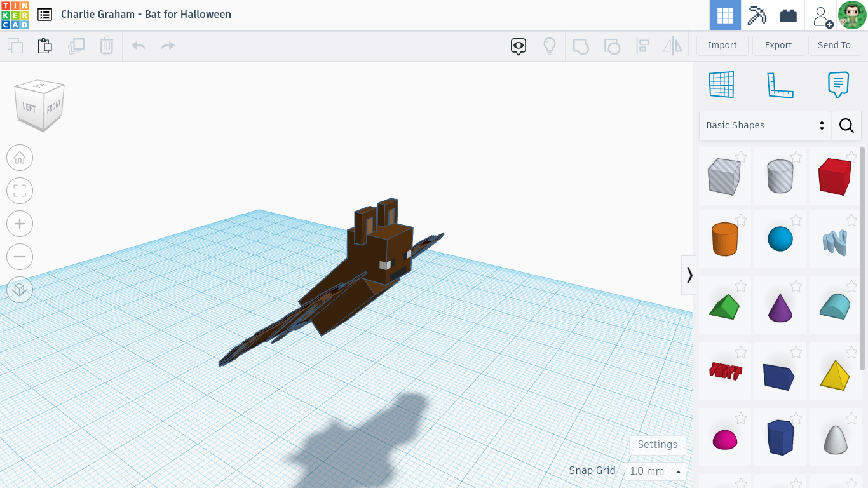Viewport: 868px width, 488px height.
Task: Click the Ungroup shapes icon
Action: (x=611, y=45)
